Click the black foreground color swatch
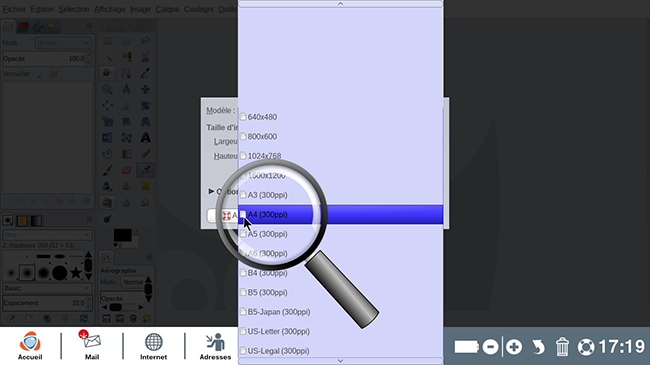Screen dimensions: 650x365 [x=123, y=235]
